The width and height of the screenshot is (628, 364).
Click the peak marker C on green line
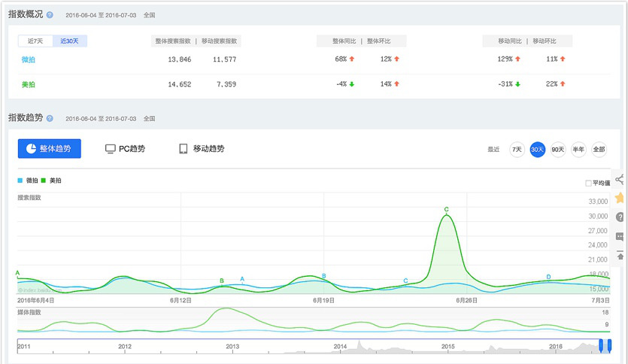[x=447, y=209]
